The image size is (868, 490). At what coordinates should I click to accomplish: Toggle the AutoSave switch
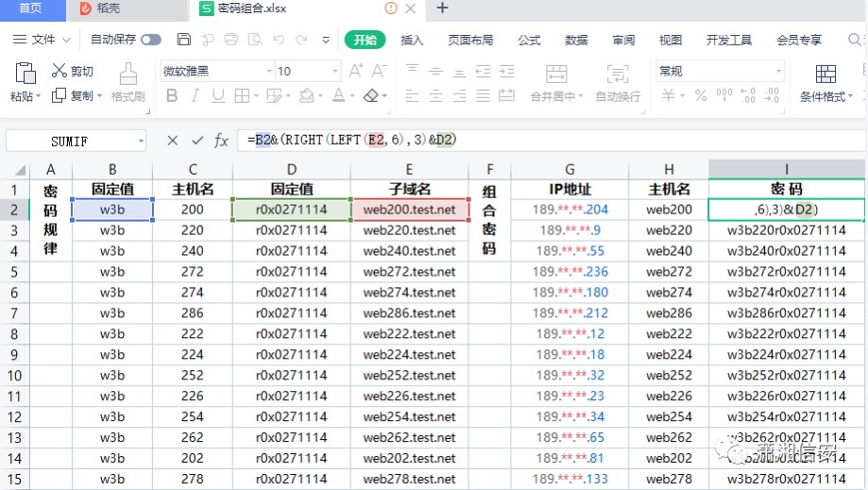pyautogui.click(x=150, y=40)
